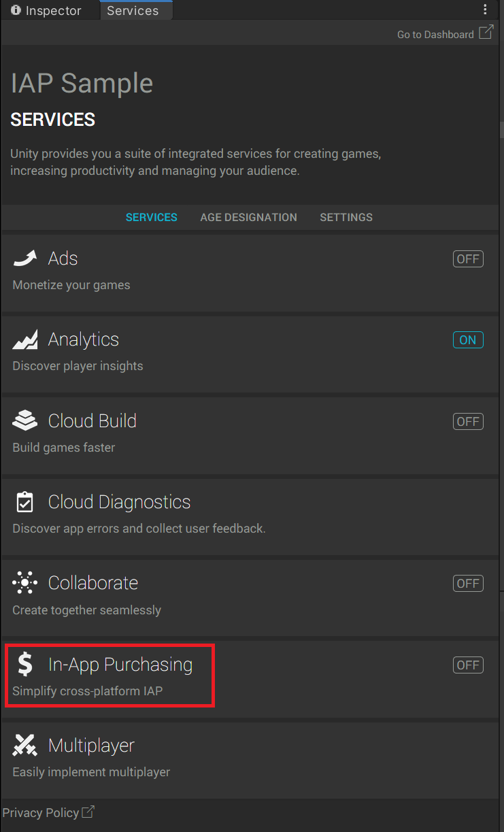Open the Age Designation tab

[x=248, y=218]
